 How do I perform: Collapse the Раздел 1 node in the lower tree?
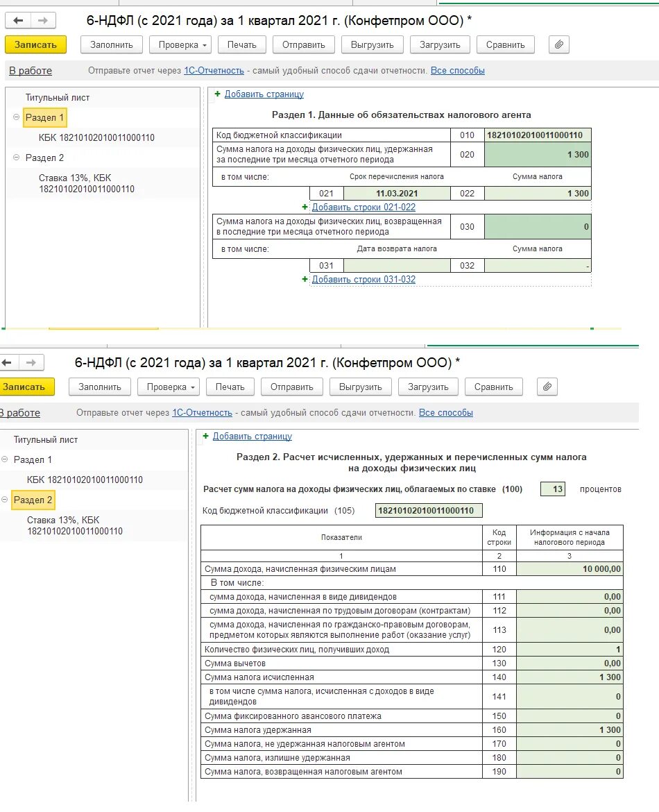coord(5,459)
